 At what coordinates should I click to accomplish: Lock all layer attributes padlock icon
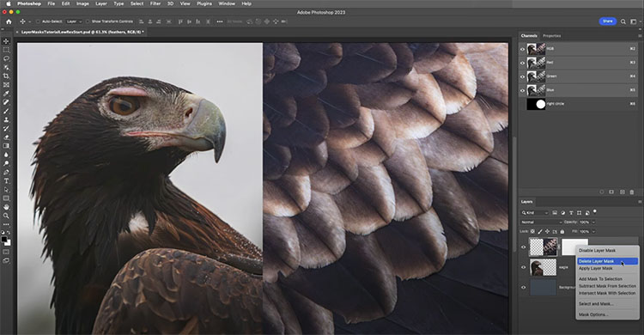tap(562, 231)
